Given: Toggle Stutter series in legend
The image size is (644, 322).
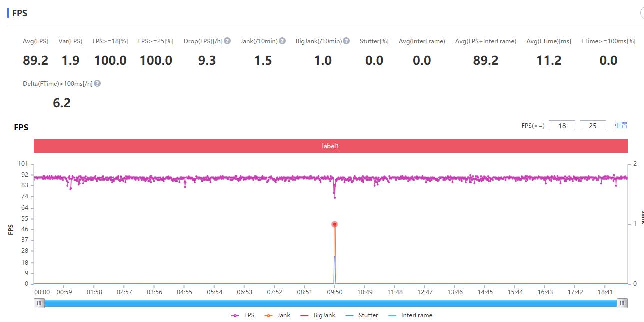Looking at the screenshot, I should point(362,315).
